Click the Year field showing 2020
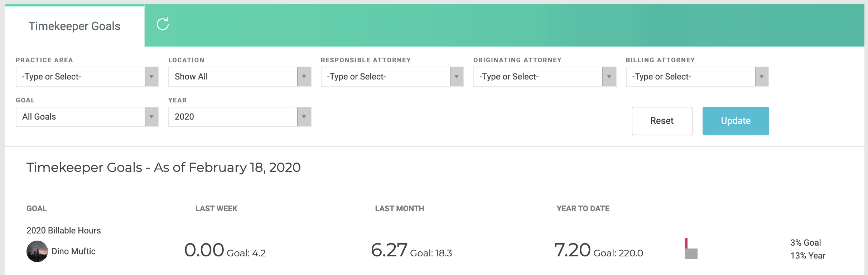Image resolution: width=868 pixels, height=275 pixels. [x=233, y=117]
